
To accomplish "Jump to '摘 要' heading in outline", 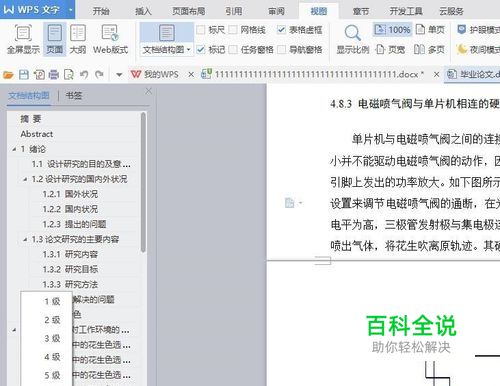I will click(x=31, y=119).
